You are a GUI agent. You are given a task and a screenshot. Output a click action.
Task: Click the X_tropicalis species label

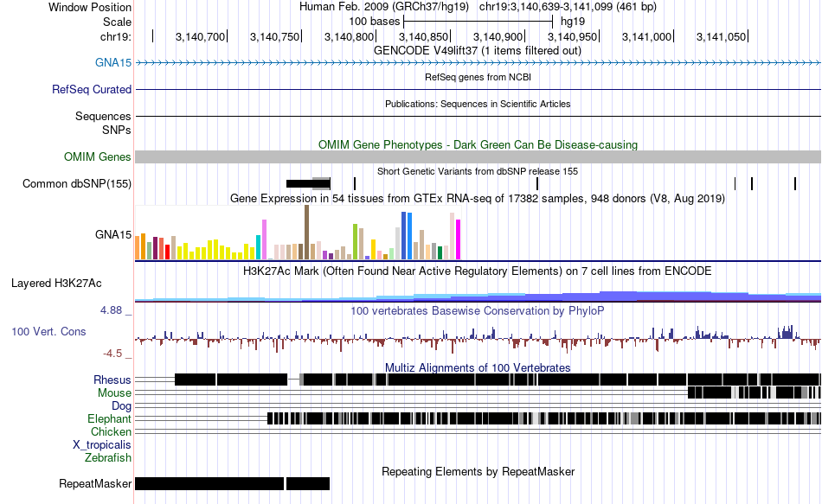pyautogui.click(x=102, y=445)
